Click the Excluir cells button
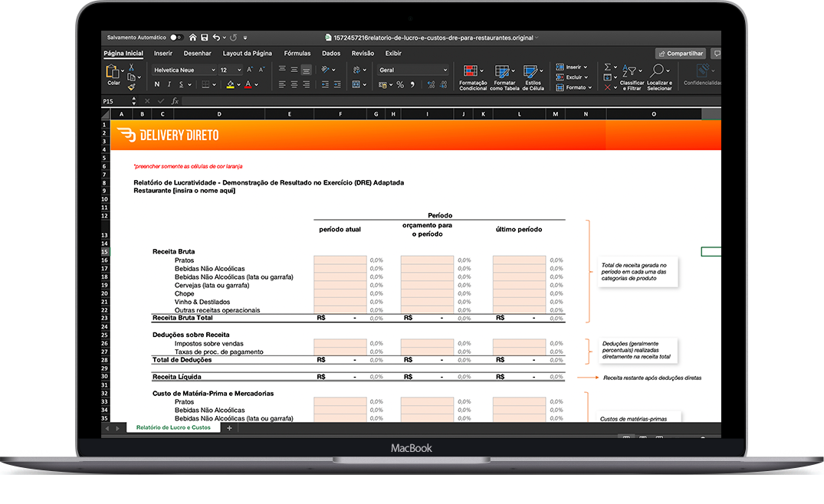Screen dimensions: 824x504 573,77
